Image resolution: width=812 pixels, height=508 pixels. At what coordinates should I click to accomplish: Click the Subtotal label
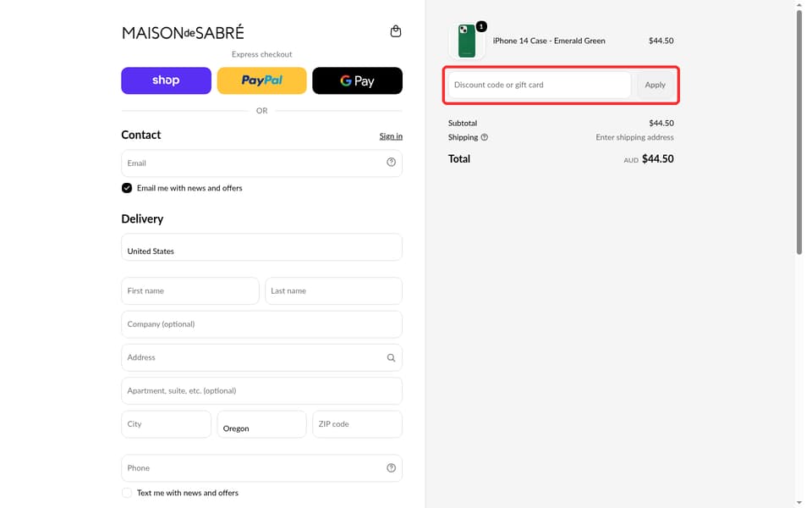click(463, 124)
